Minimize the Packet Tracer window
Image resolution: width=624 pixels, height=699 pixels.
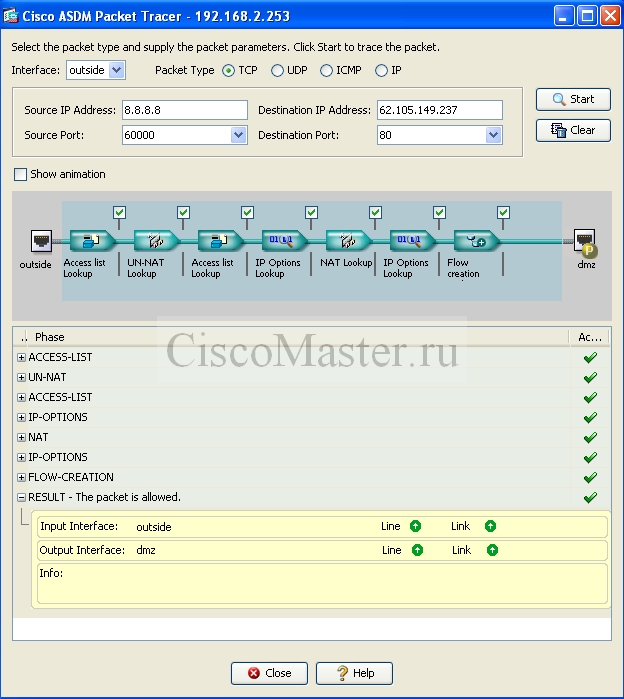click(x=564, y=16)
